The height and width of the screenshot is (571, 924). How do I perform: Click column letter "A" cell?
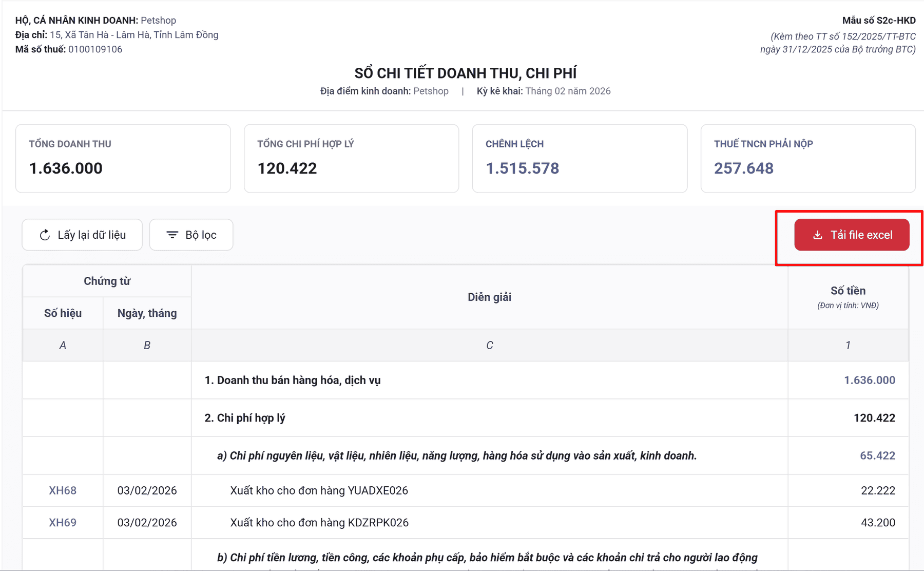63,345
